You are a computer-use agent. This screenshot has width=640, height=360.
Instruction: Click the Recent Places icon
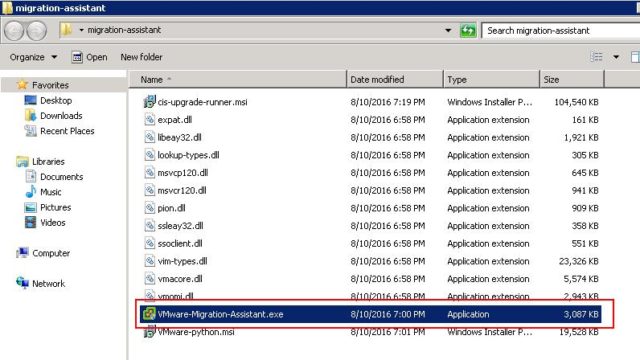point(30,131)
